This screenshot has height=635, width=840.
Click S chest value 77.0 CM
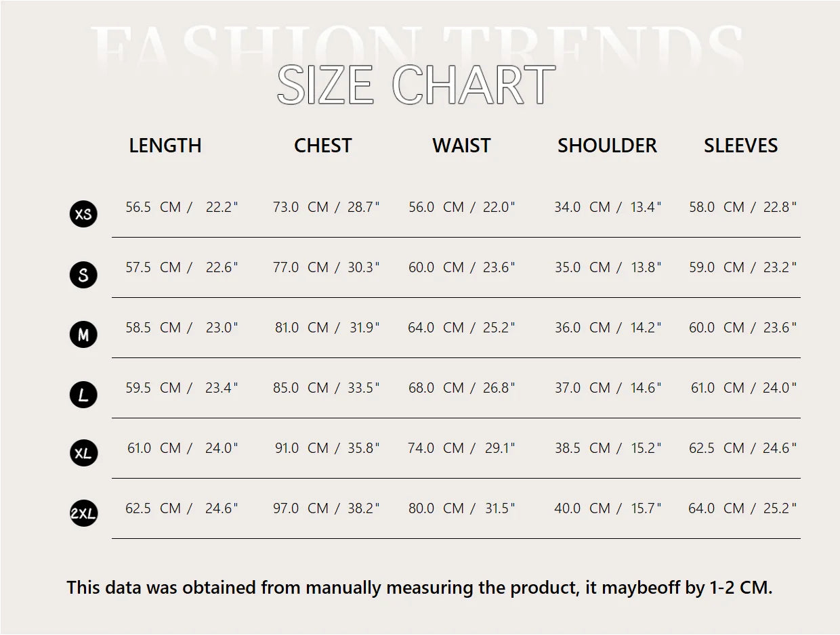(301, 267)
